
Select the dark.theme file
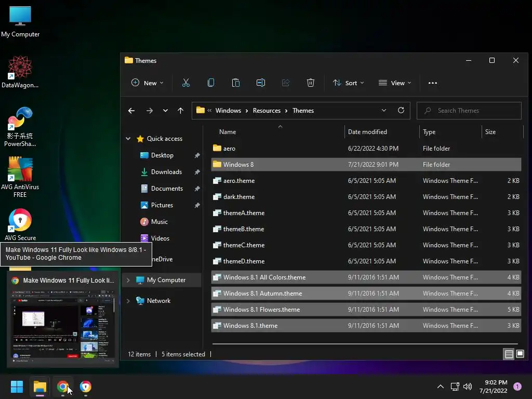pos(366,197)
